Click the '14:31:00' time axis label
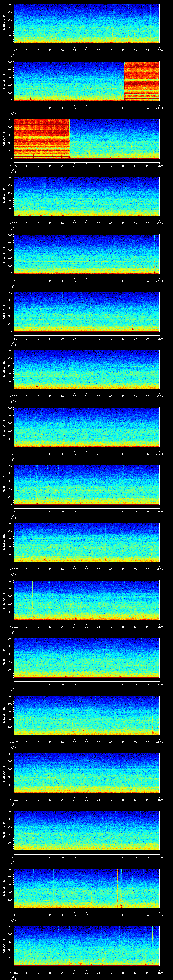 (x=13, y=166)
